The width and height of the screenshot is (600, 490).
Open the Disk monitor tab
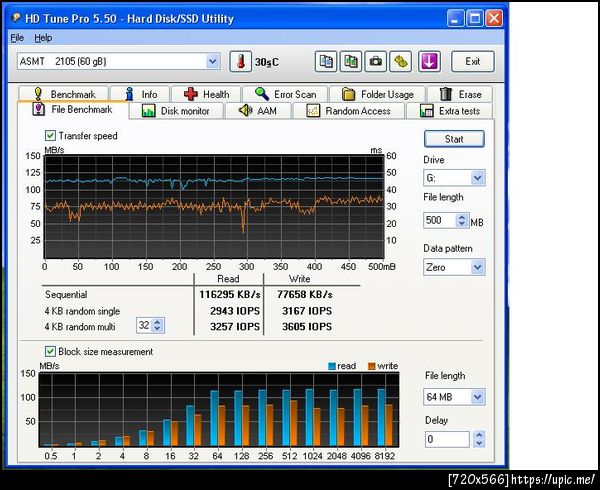[x=176, y=111]
